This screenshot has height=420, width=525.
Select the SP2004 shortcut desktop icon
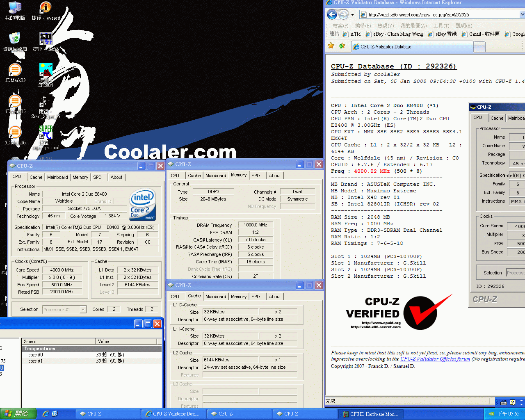point(46,75)
